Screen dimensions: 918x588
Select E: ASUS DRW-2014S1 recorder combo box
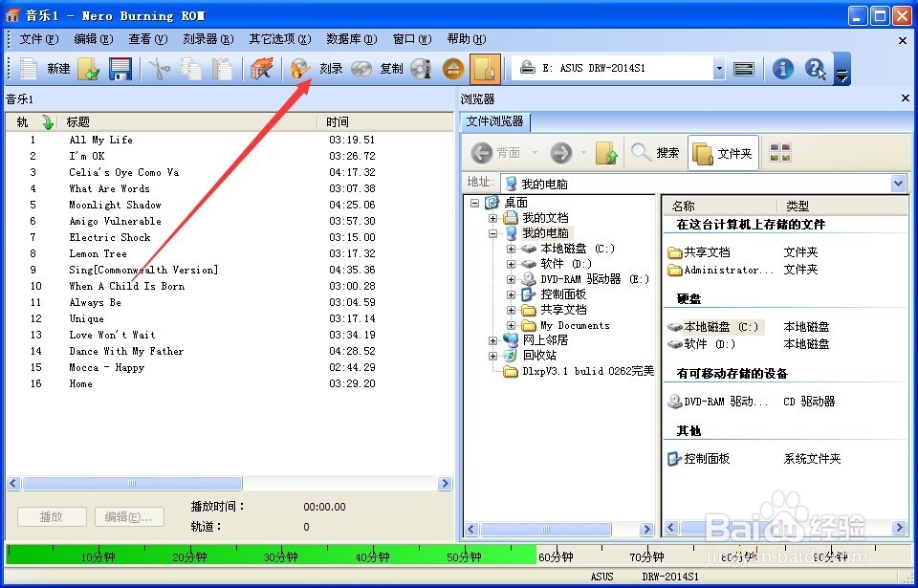[x=619, y=69]
